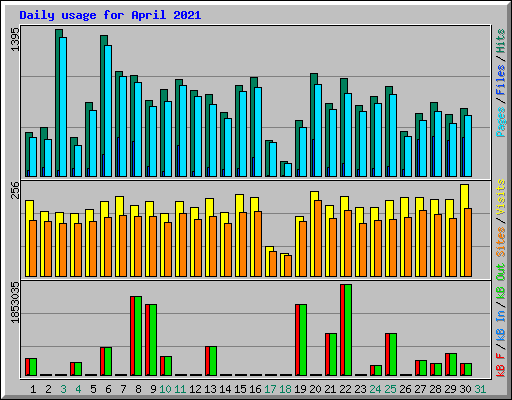
Task: Select day 19 on the axis
Action: tap(300, 389)
